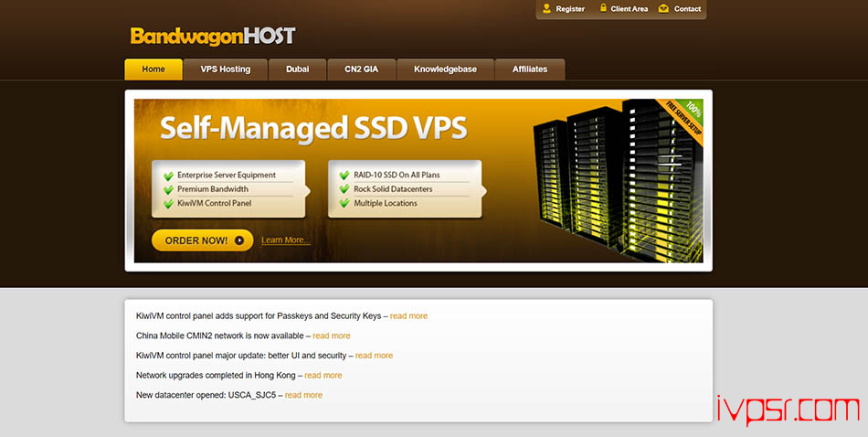Click green checkmark next to Multiple Locations
The width and height of the screenshot is (868, 437).
tap(344, 205)
